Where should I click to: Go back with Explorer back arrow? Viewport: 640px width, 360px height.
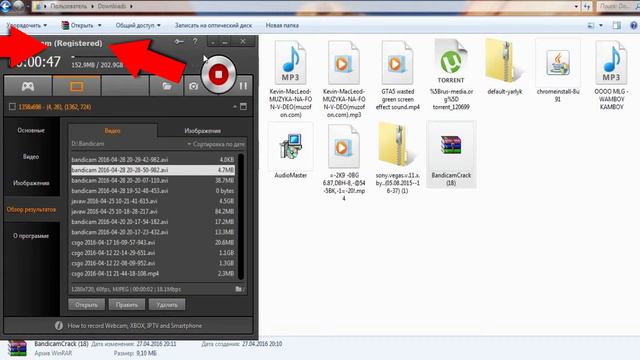[5, 7]
